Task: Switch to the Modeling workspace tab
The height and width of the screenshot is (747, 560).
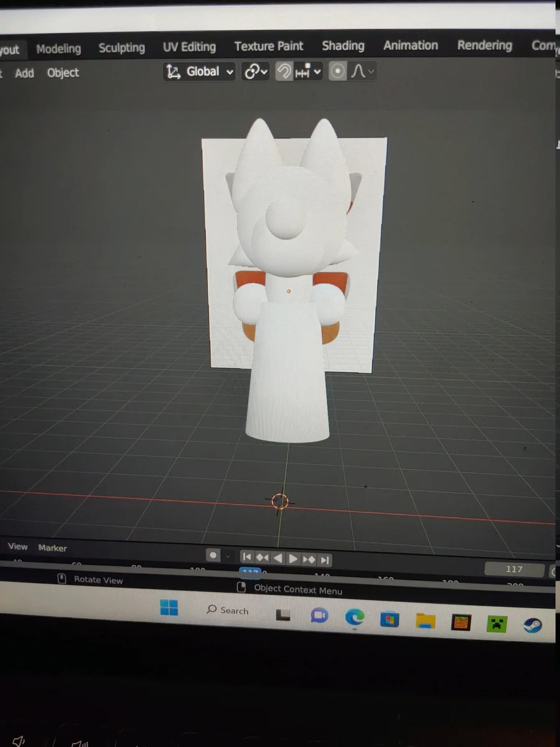Action: coord(58,49)
